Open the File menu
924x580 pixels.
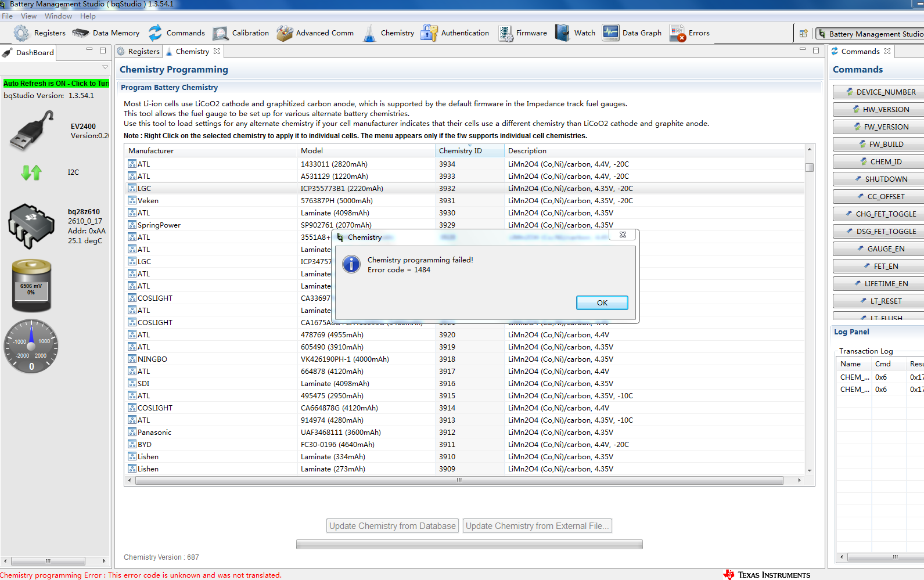point(8,16)
